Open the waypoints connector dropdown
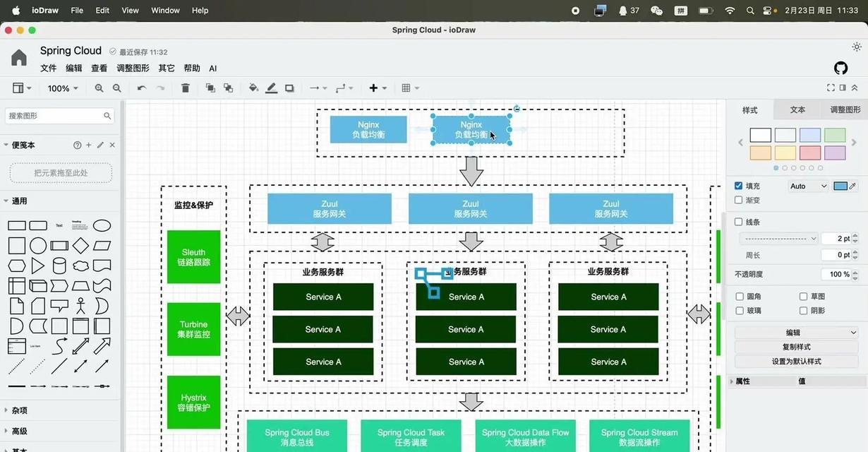868x452 pixels. 344,88
